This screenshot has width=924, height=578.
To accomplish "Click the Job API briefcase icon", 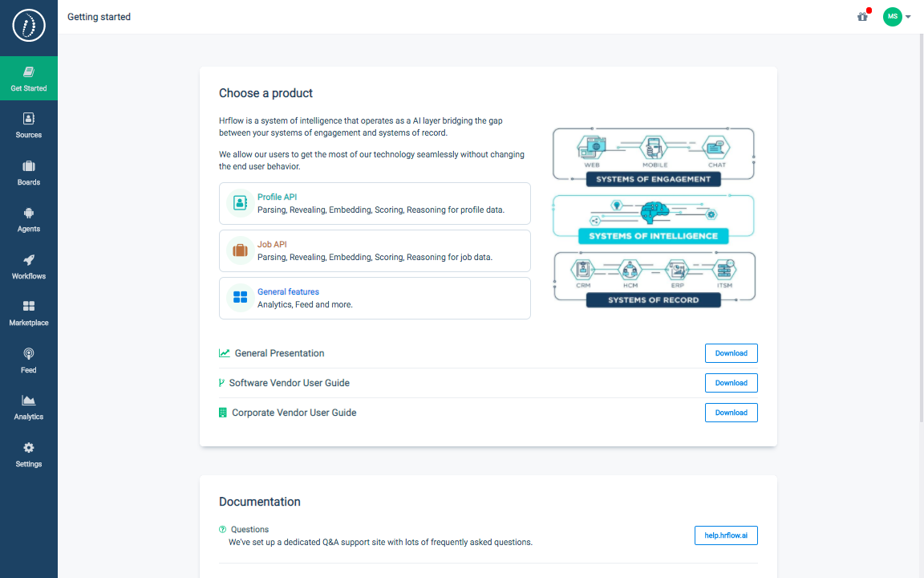I will coord(240,250).
